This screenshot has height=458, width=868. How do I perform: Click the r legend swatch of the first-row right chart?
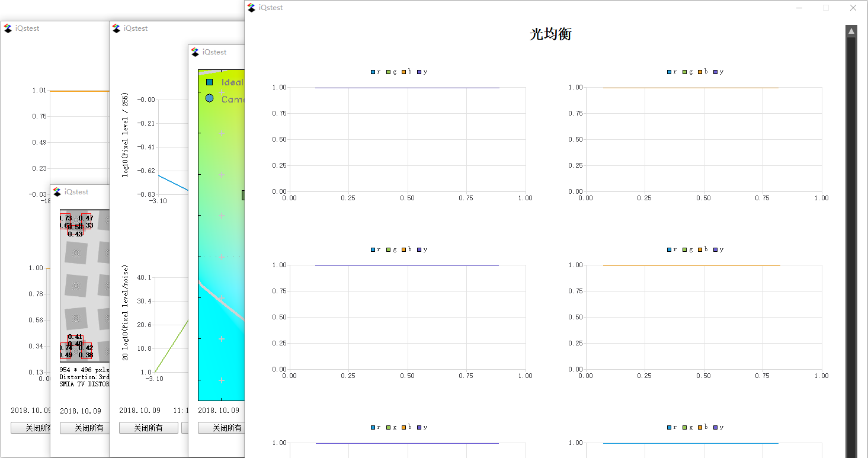pos(670,72)
